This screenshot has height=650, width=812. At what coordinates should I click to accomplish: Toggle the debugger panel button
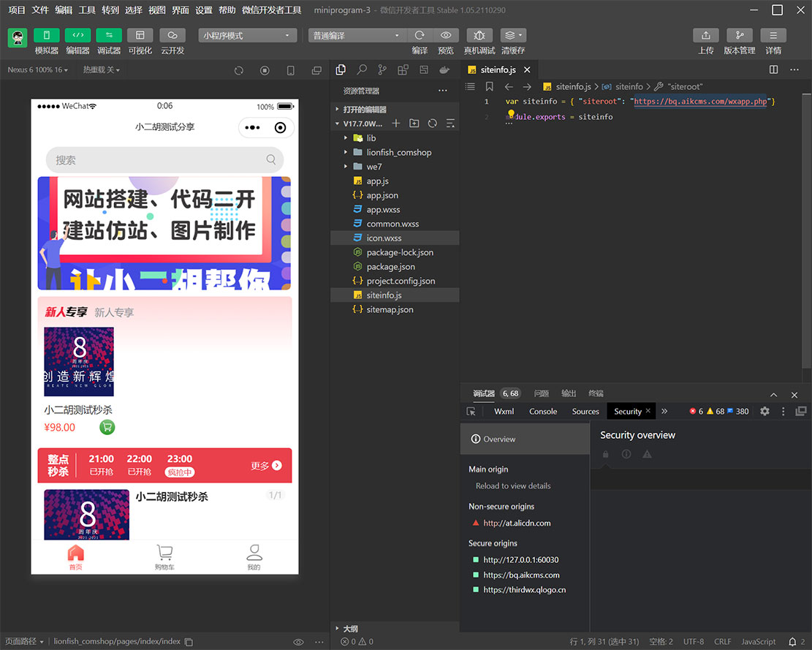pyautogui.click(x=109, y=35)
